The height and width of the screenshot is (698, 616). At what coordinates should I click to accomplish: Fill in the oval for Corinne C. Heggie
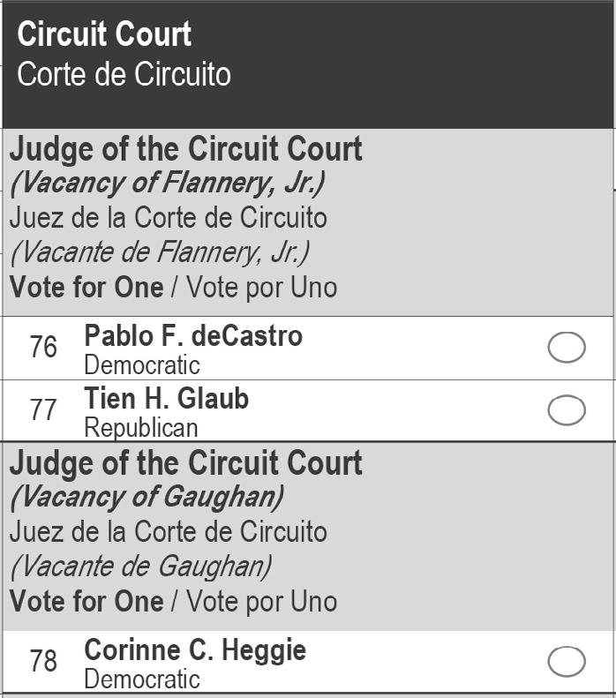click(567, 662)
